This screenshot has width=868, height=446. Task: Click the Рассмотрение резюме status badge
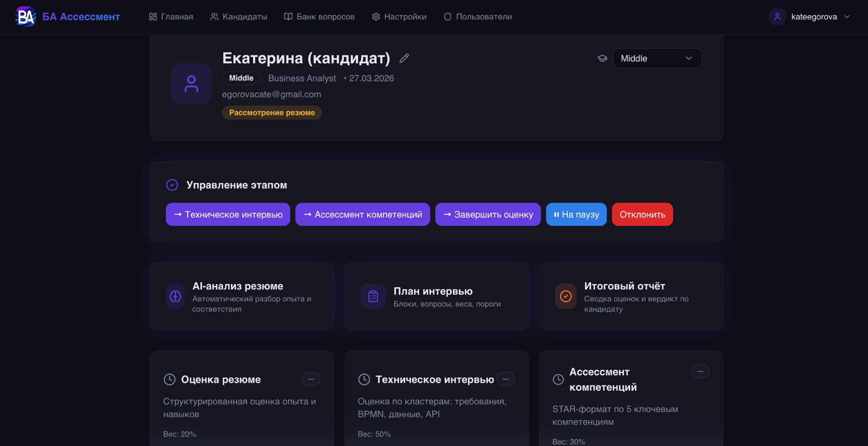coord(272,113)
